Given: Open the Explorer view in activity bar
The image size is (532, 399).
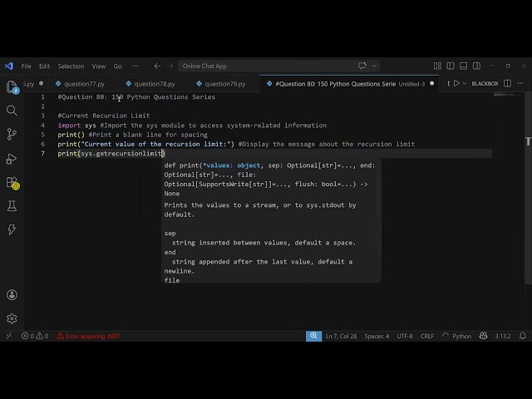Looking at the screenshot, I should click(12, 86).
